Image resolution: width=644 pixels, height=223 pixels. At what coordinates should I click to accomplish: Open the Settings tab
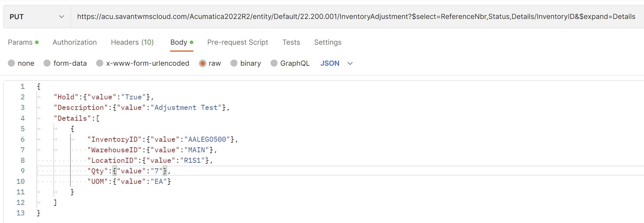[328, 42]
